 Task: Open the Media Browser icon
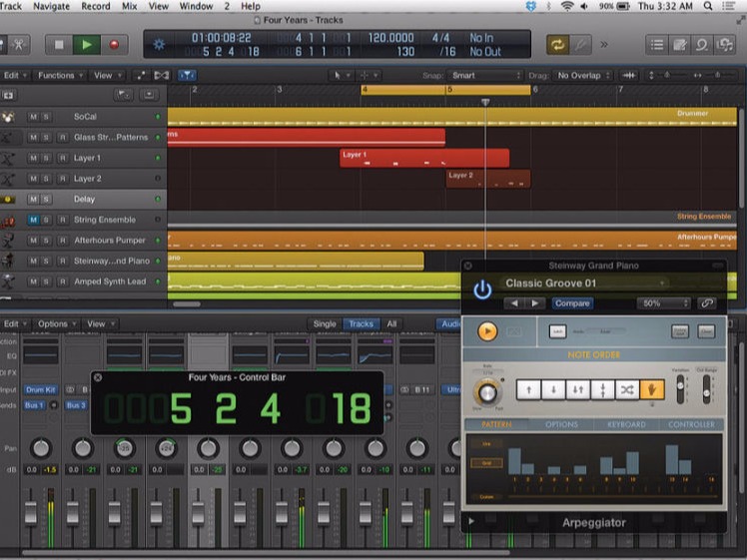point(724,45)
